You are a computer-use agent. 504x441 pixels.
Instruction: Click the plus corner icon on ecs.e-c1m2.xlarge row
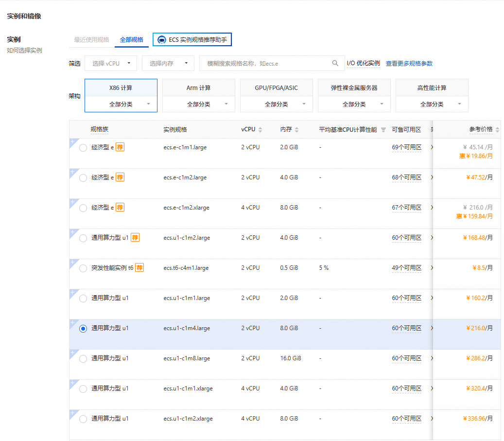pos(72,202)
